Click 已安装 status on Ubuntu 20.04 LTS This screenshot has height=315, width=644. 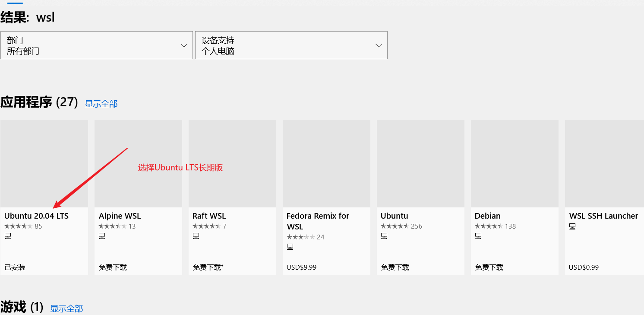pos(15,267)
